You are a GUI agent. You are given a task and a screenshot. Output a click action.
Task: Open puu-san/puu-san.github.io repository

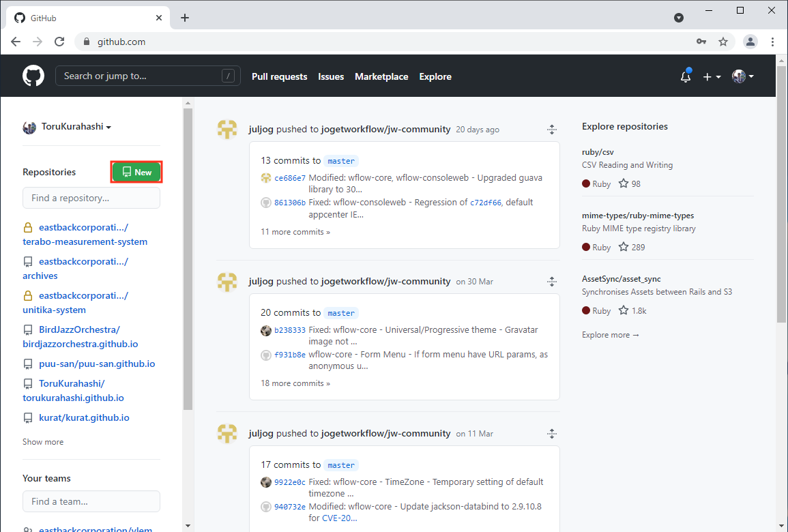pyautogui.click(x=97, y=364)
